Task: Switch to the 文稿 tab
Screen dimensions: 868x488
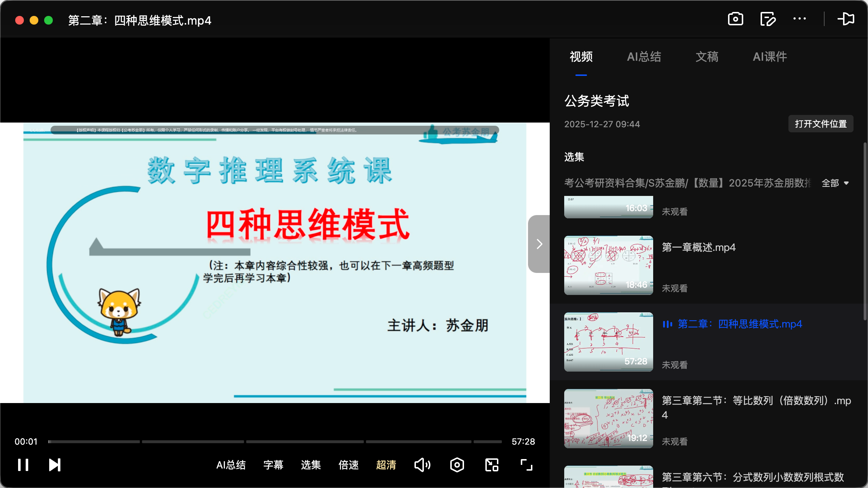Action: click(706, 57)
